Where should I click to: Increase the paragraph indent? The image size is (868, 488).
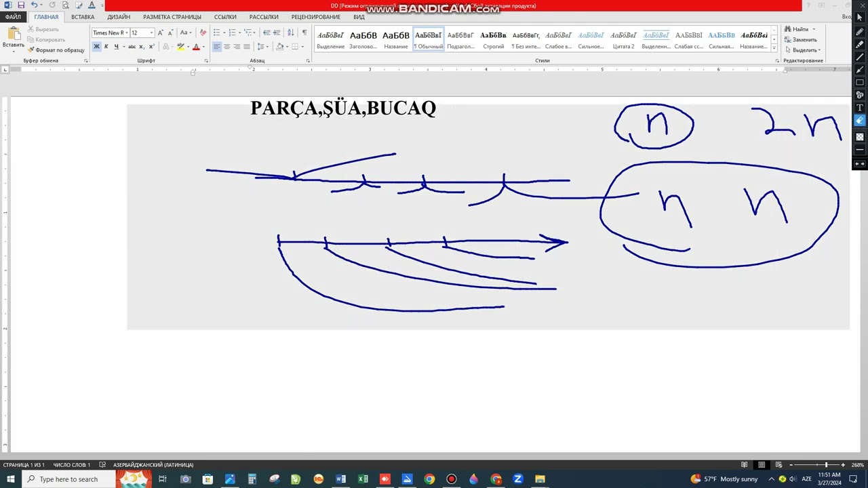pos(277,33)
